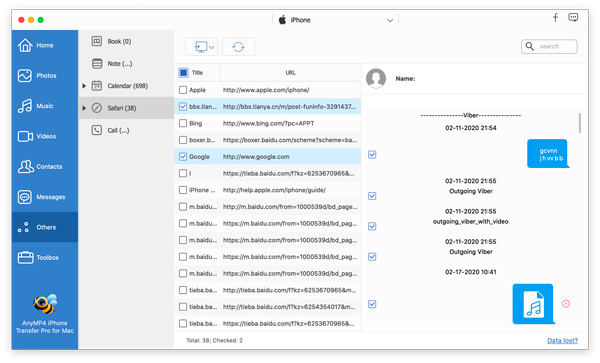Select the http://www.apple.com/iphone/ URL

coord(266,90)
